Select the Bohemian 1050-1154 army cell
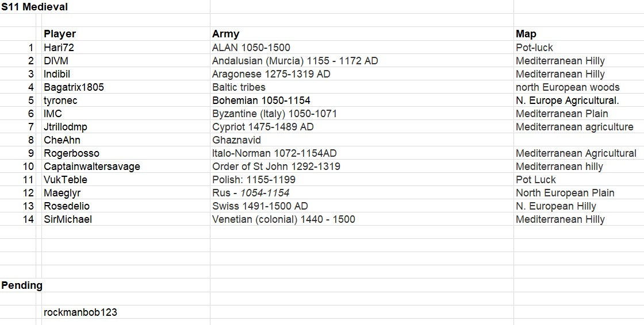The height and width of the screenshot is (325, 644). 362,100
